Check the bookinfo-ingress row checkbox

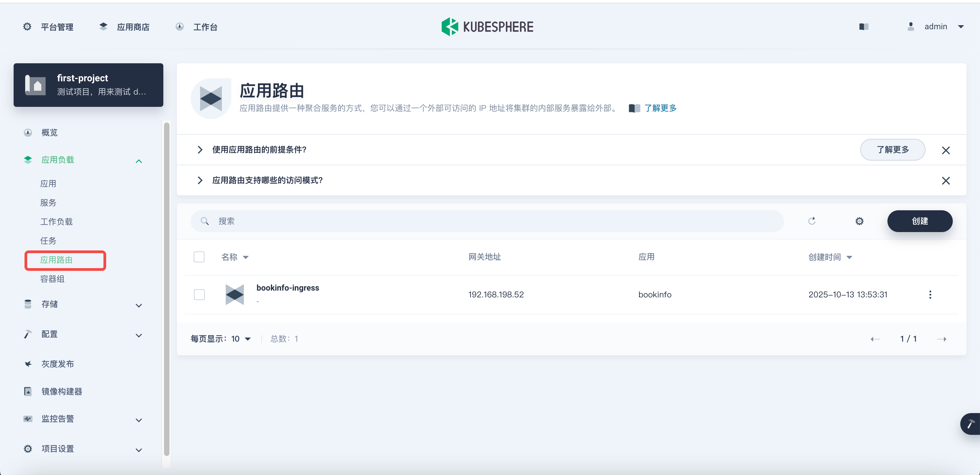tap(199, 294)
